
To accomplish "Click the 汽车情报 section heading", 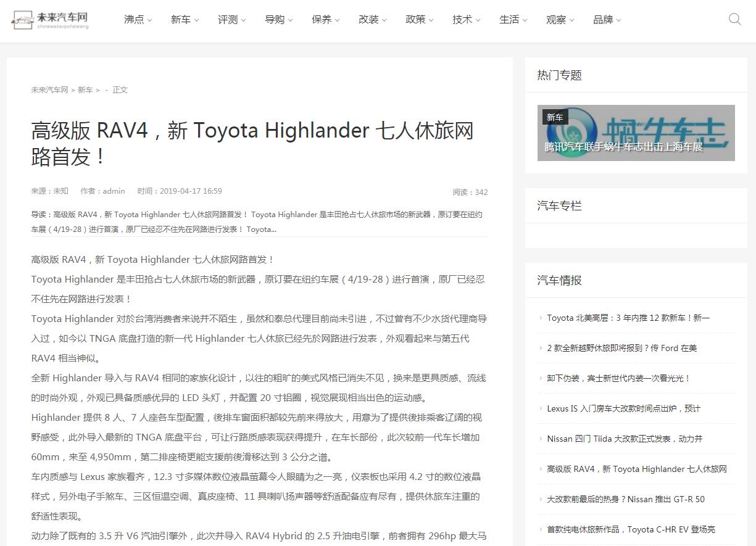I will [559, 280].
